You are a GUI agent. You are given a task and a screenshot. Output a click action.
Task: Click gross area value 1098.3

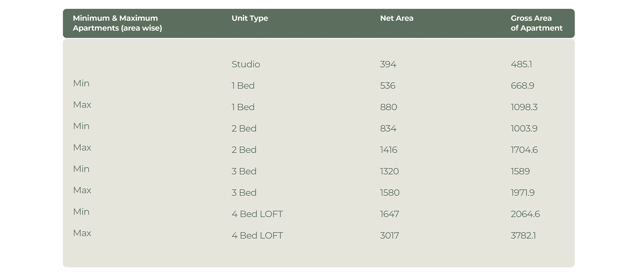point(524,107)
